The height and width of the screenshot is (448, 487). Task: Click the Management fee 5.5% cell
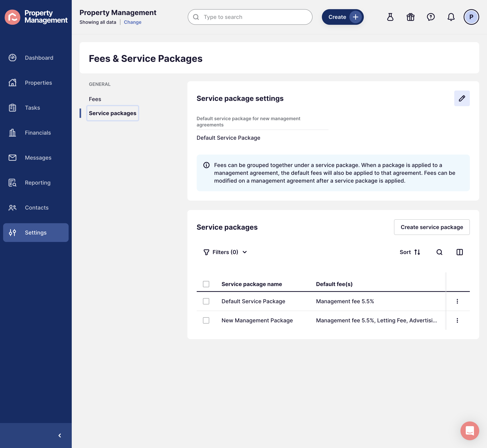click(x=345, y=301)
